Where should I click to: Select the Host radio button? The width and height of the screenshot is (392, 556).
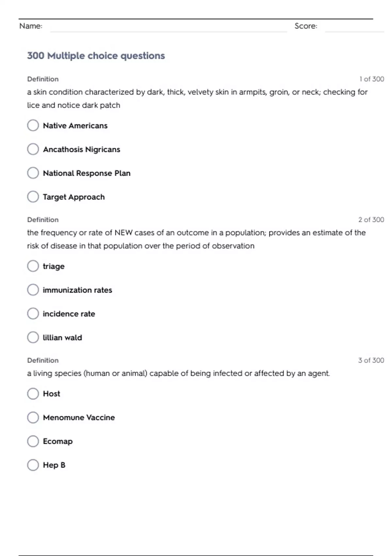point(33,394)
